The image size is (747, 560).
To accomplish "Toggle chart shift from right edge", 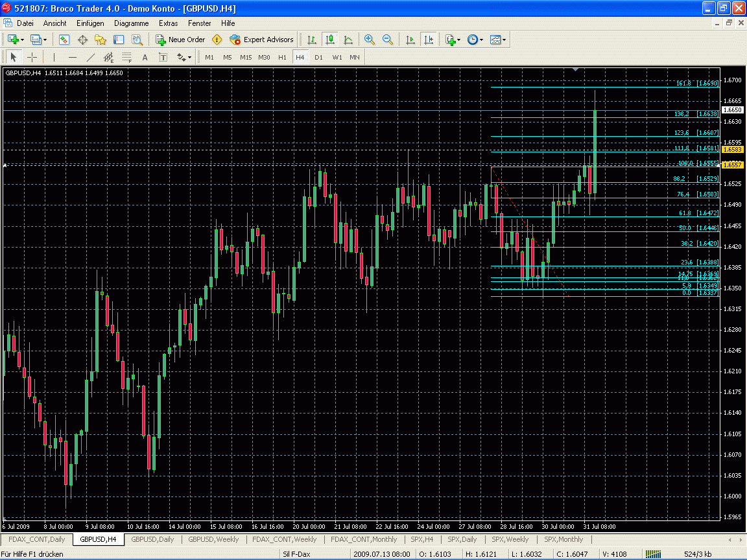I will pos(429,40).
